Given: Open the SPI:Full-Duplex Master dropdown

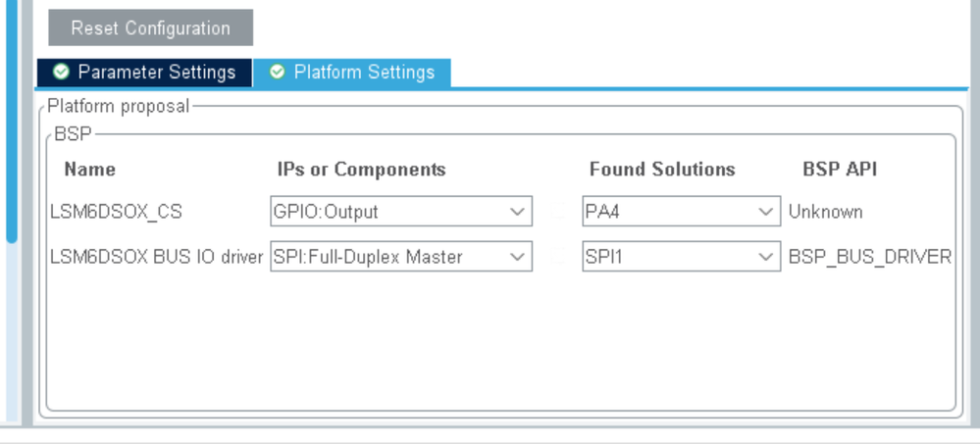Looking at the screenshot, I should (400, 257).
